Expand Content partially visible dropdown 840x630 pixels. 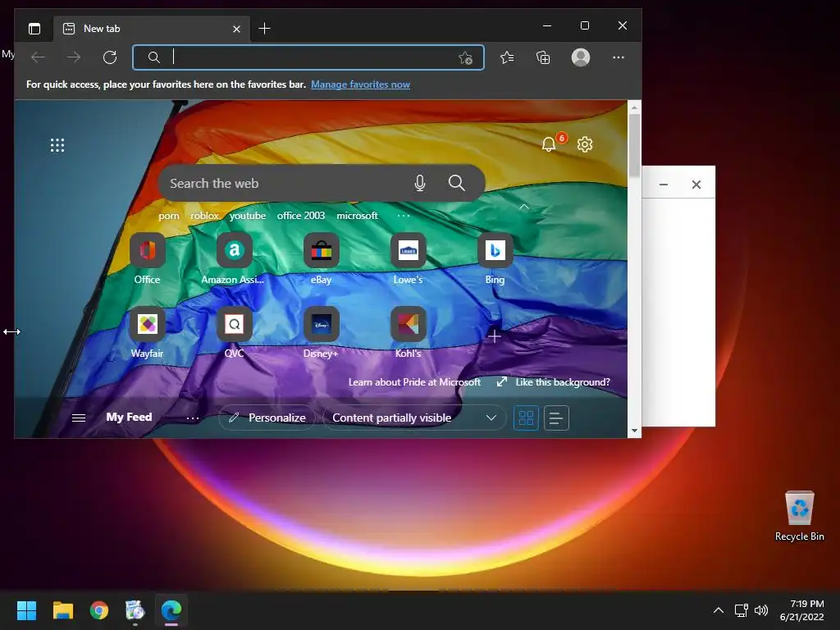click(414, 418)
